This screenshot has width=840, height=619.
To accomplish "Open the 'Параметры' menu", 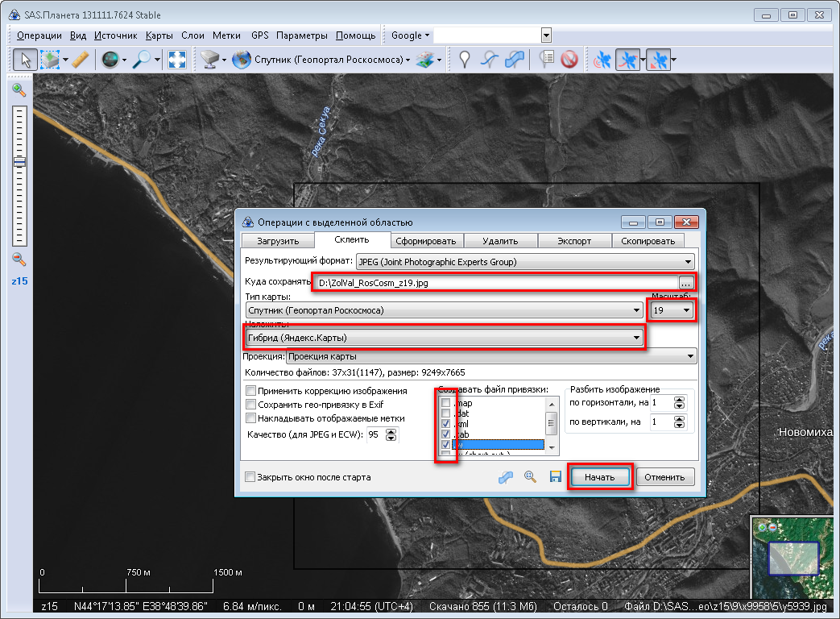I will (301, 35).
